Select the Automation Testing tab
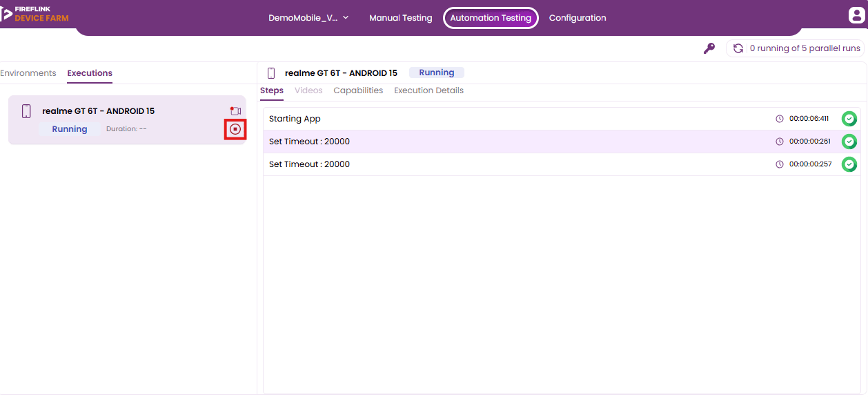The height and width of the screenshot is (397, 868). coord(491,18)
